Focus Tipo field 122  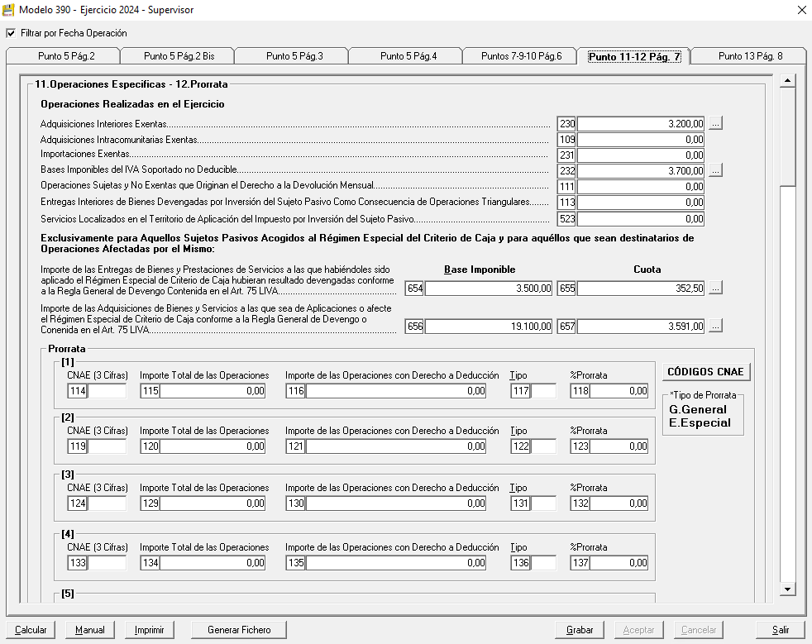coord(542,446)
